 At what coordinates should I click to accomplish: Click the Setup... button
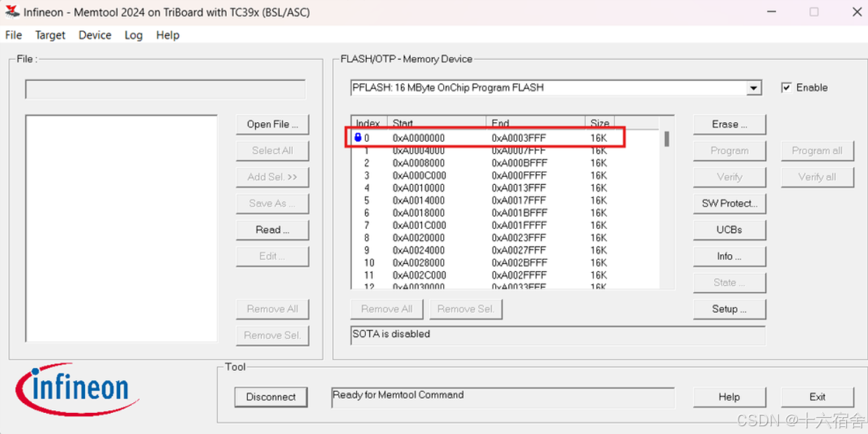729,309
